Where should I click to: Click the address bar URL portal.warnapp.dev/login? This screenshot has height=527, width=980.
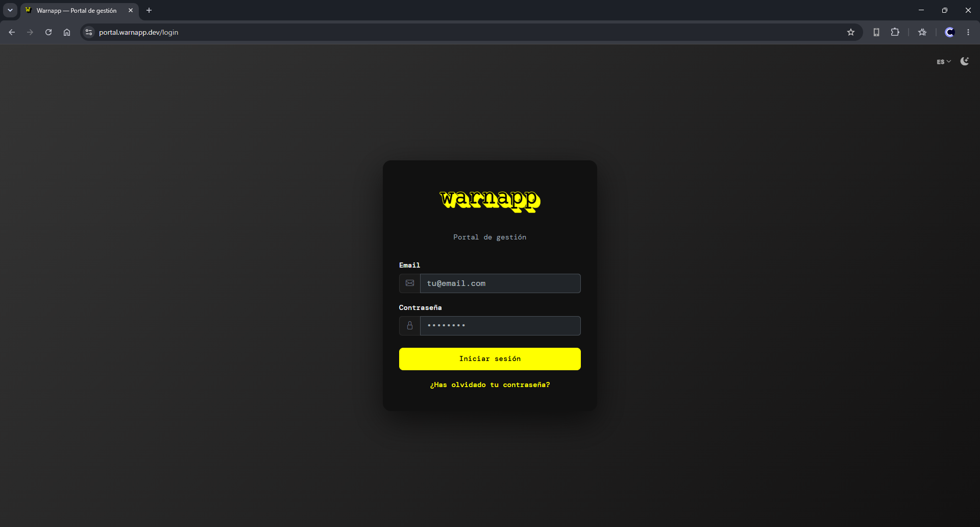[x=138, y=32]
